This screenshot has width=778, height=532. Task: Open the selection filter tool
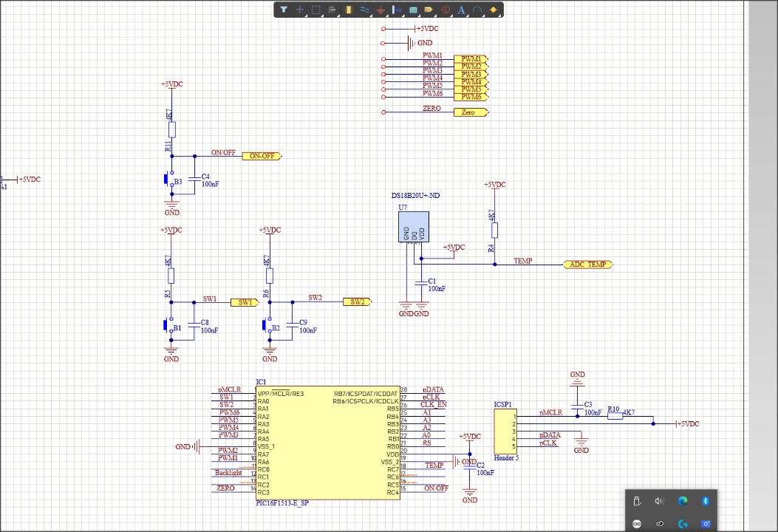283,10
